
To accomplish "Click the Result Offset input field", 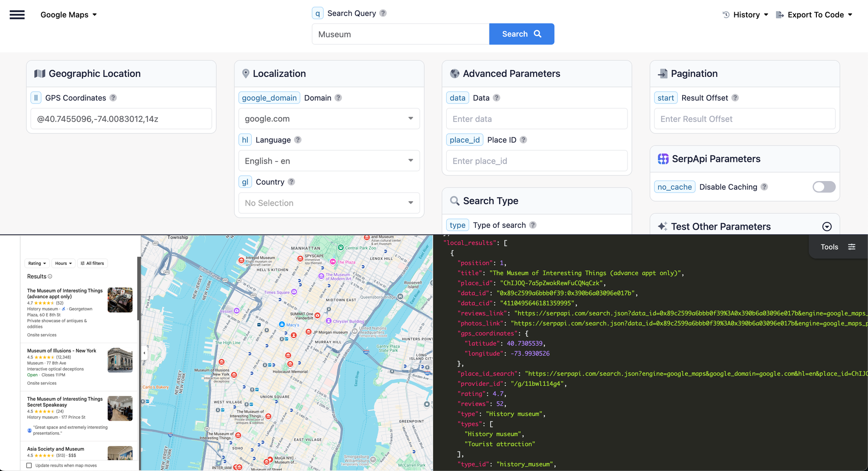I will [744, 119].
